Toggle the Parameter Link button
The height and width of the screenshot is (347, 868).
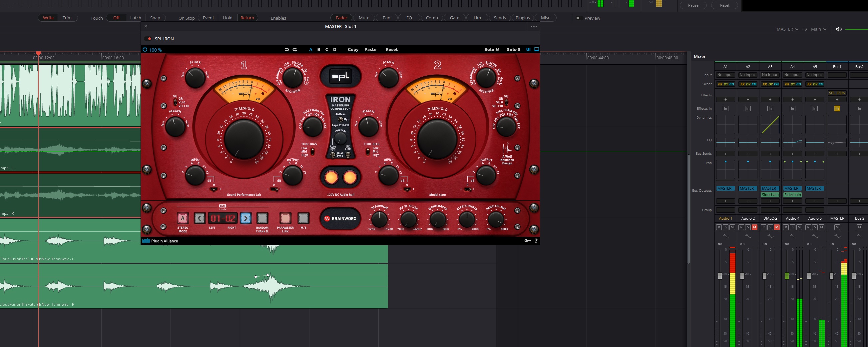coord(285,218)
